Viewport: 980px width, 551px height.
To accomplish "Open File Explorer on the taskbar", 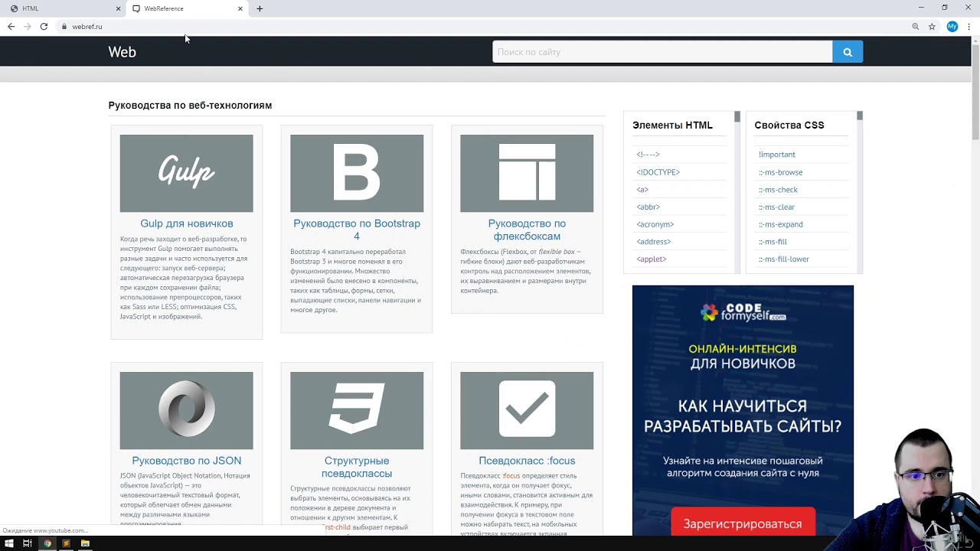I will pyautogui.click(x=85, y=543).
